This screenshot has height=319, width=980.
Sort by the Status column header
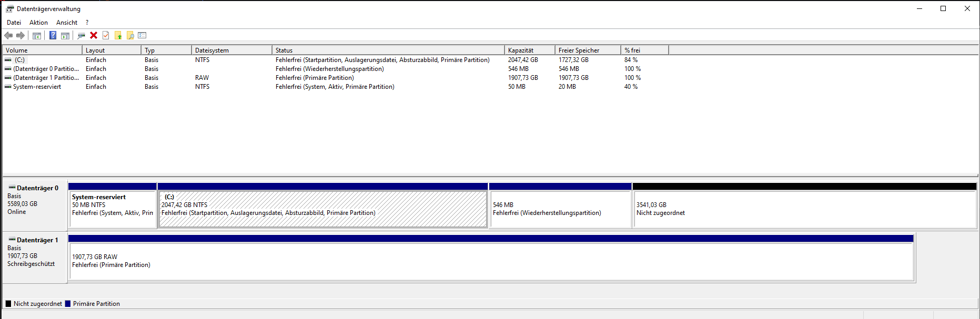tap(389, 50)
